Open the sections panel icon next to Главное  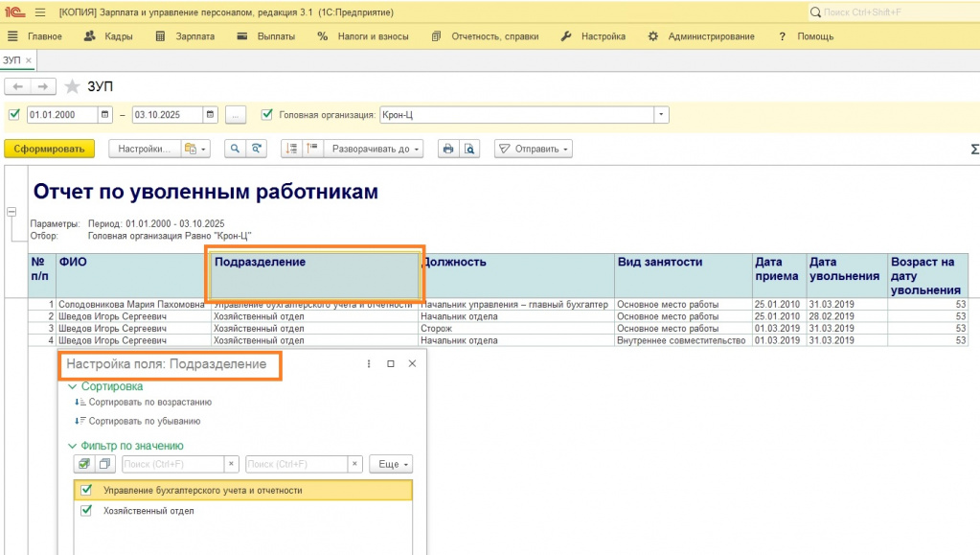coord(12,36)
